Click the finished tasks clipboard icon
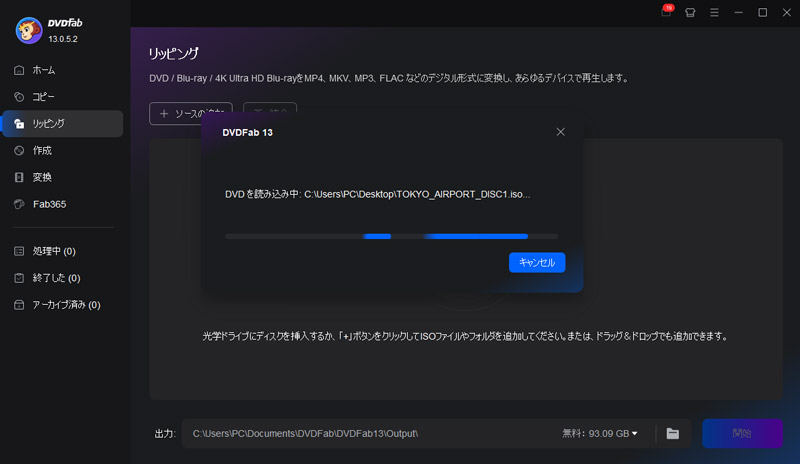The height and width of the screenshot is (464, 800). tap(19, 278)
